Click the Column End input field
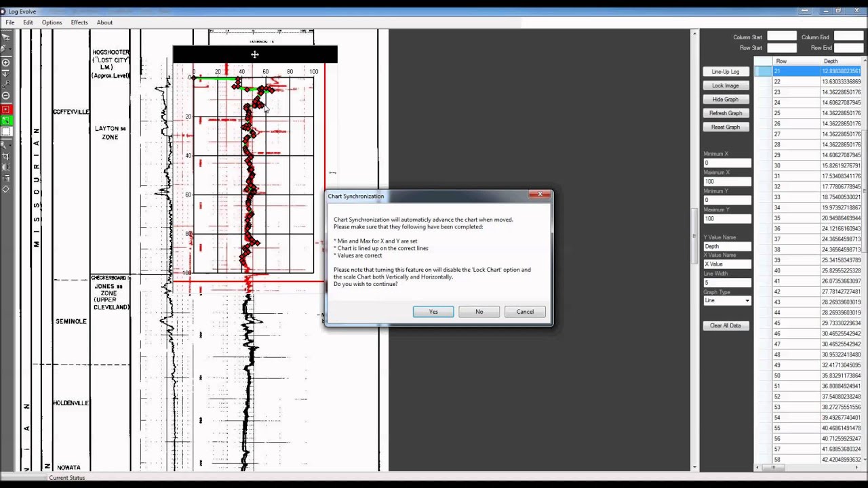This screenshot has width=868, height=488. [848, 37]
